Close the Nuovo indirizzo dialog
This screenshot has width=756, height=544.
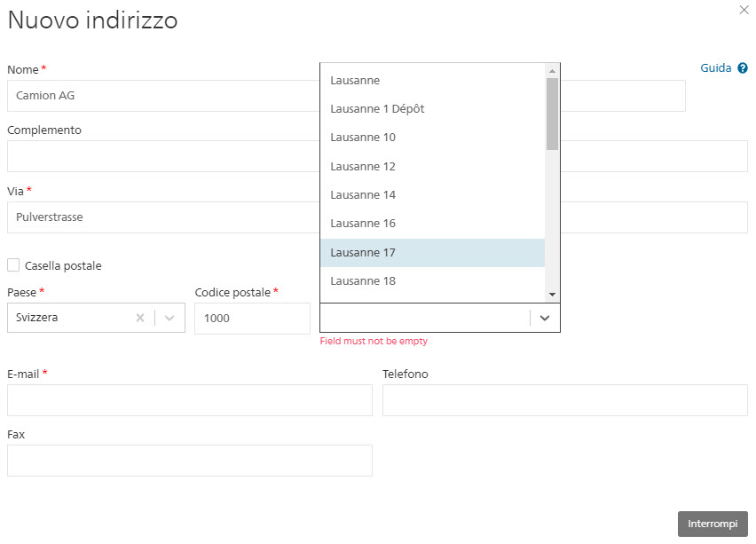744,10
